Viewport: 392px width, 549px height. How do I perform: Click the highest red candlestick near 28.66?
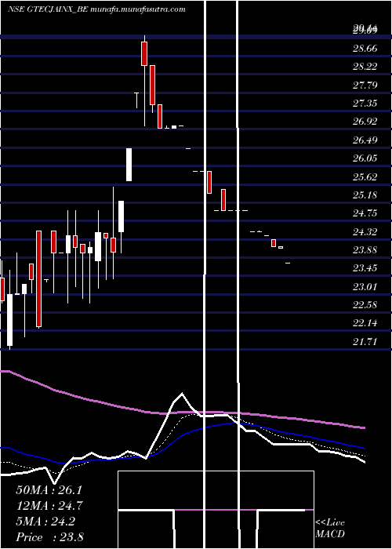click(x=144, y=53)
